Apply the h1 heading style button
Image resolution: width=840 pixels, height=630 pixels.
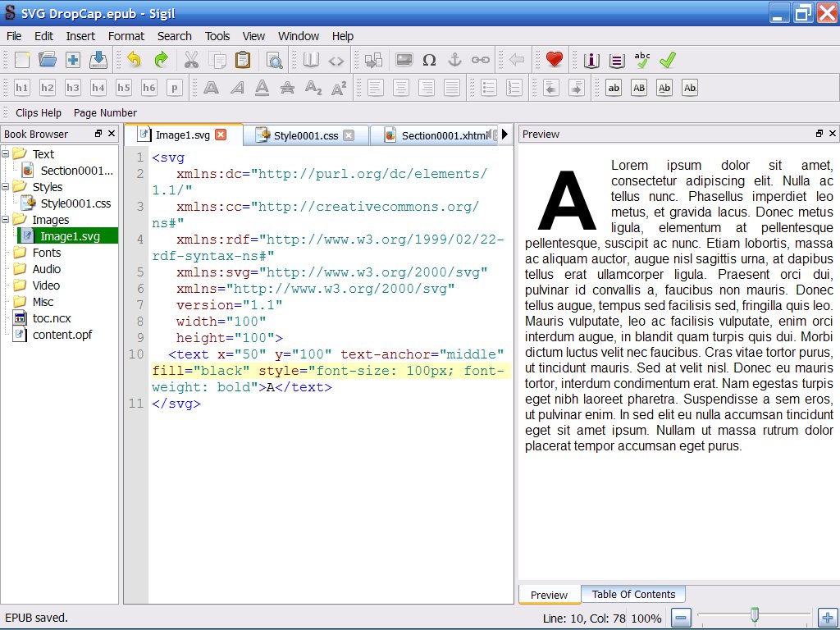(x=22, y=88)
